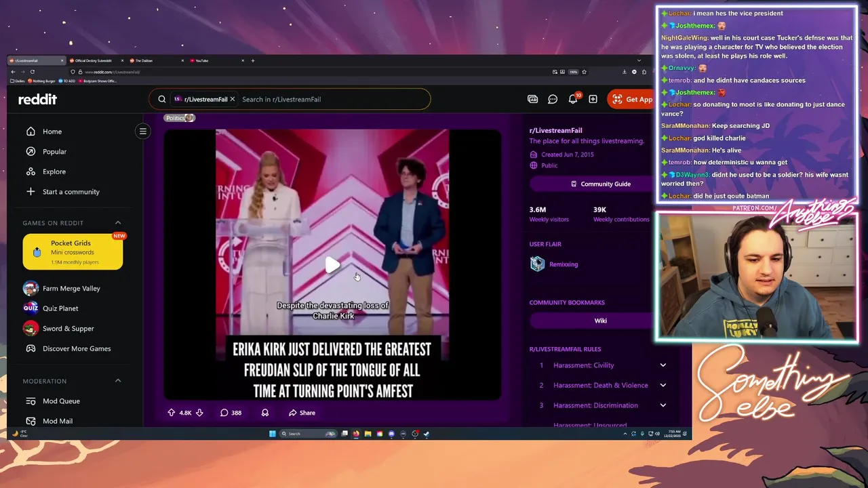Image resolution: width=868 pixels, height=488 pixels.
Task: Share the post
Action: (x=302, y=413)
